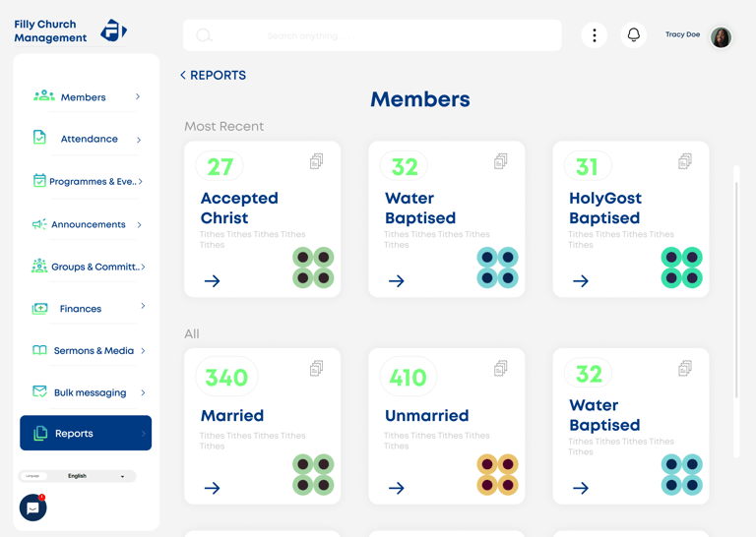Image resolution: width=756 pixels, height=537 pixels.
Task: Open the chat support bubble icon
Action: point(32,507)
